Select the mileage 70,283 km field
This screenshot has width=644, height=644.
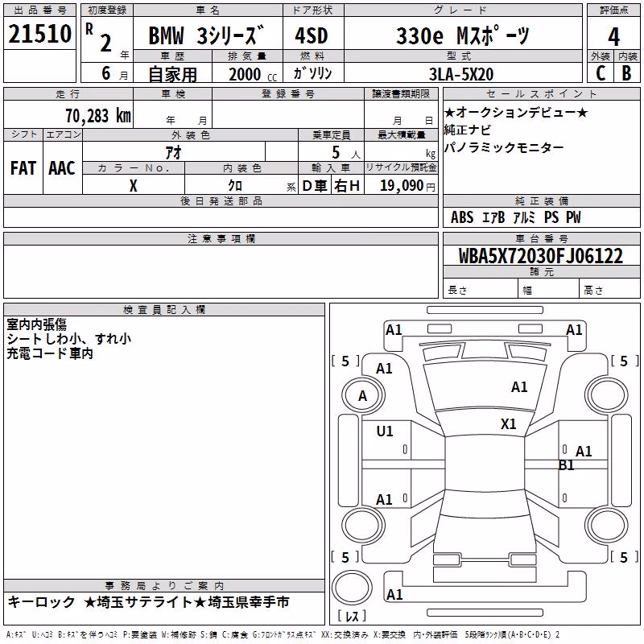click(x=68, y=115)
